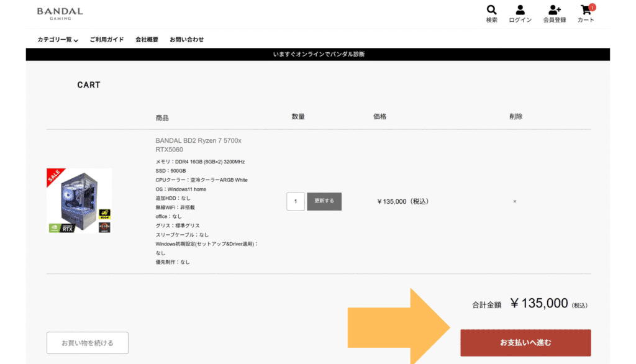Click the いますぐオンラインでバンダル診断 banner
Image resolution: width=636 pixels, height=364 pixels.
[x=318, y=55]
